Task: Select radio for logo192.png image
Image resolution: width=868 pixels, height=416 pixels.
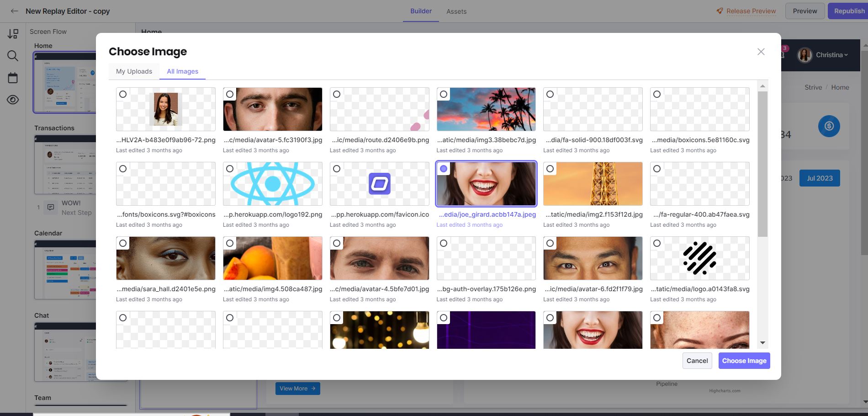Action: [230, 169]
